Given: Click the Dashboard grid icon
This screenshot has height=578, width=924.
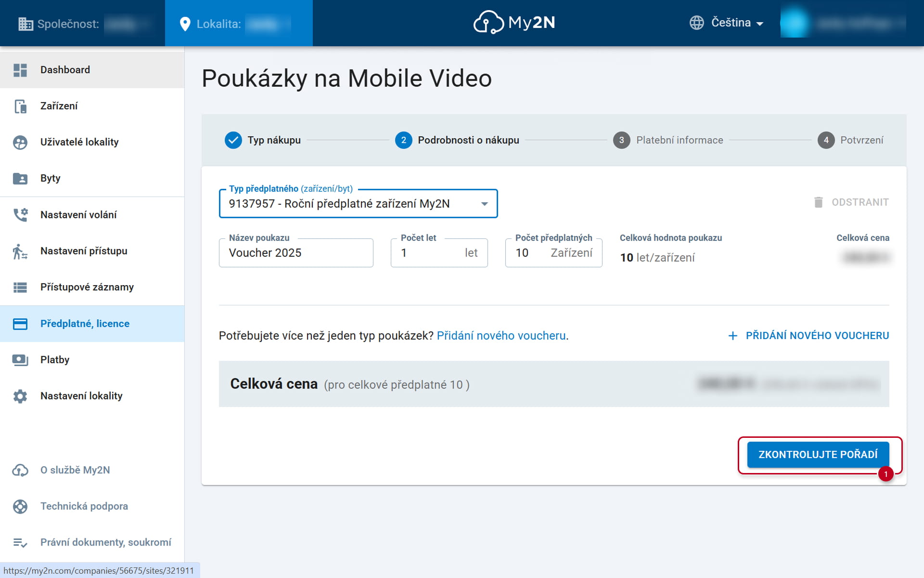Looking at the screenshot, I should point(20,70).
